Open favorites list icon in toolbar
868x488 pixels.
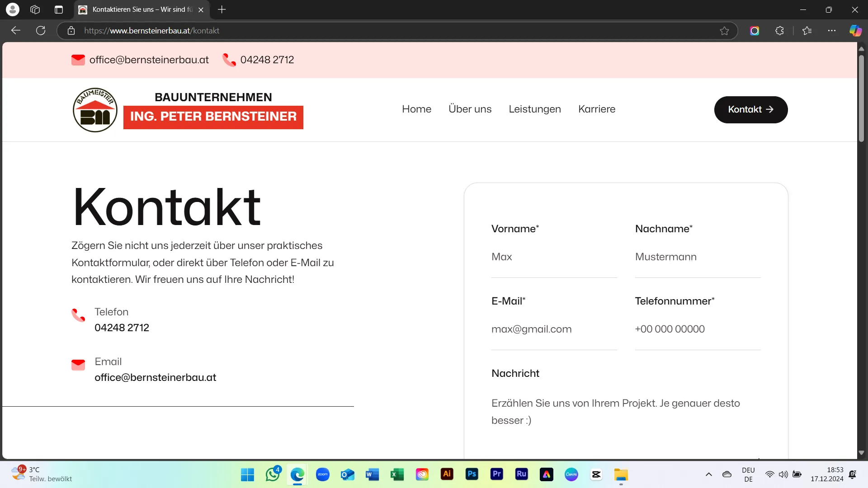click(x=807, y=31)
